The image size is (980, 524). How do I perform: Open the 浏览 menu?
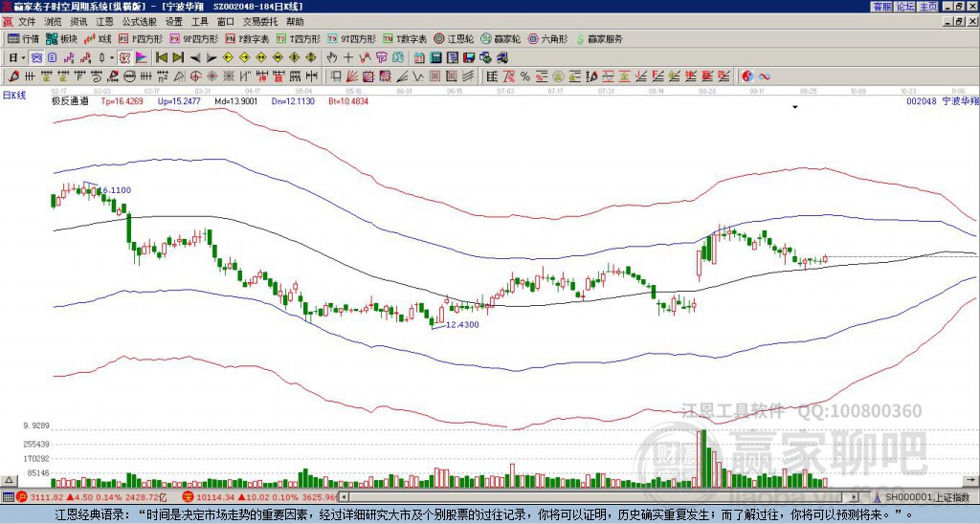pyautogui.click(x=54, y=22)
